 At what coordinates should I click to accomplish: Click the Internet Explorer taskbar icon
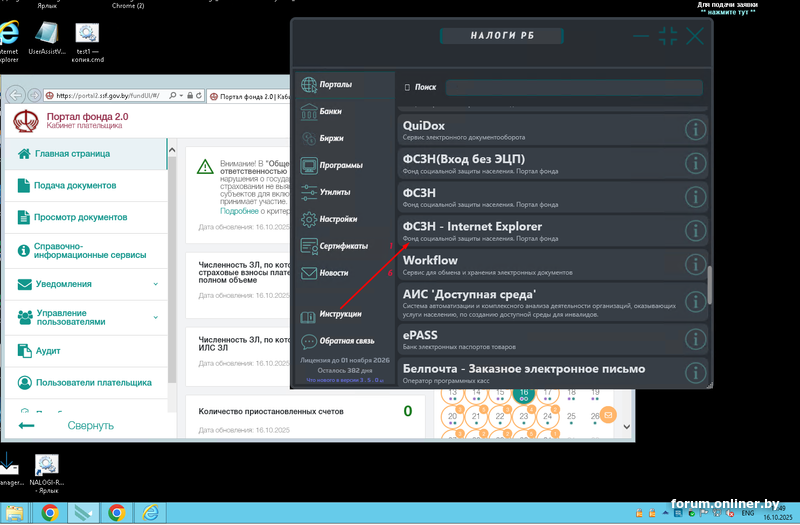tap(151, 513)
